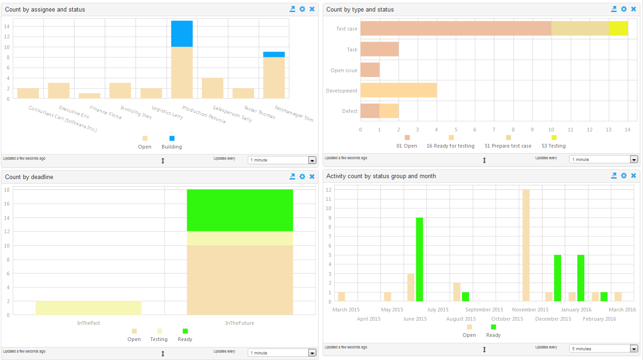Export the Count by assignee and status chart
The image size is (644, 360).
pyautogui.click(x=292, y=9)
